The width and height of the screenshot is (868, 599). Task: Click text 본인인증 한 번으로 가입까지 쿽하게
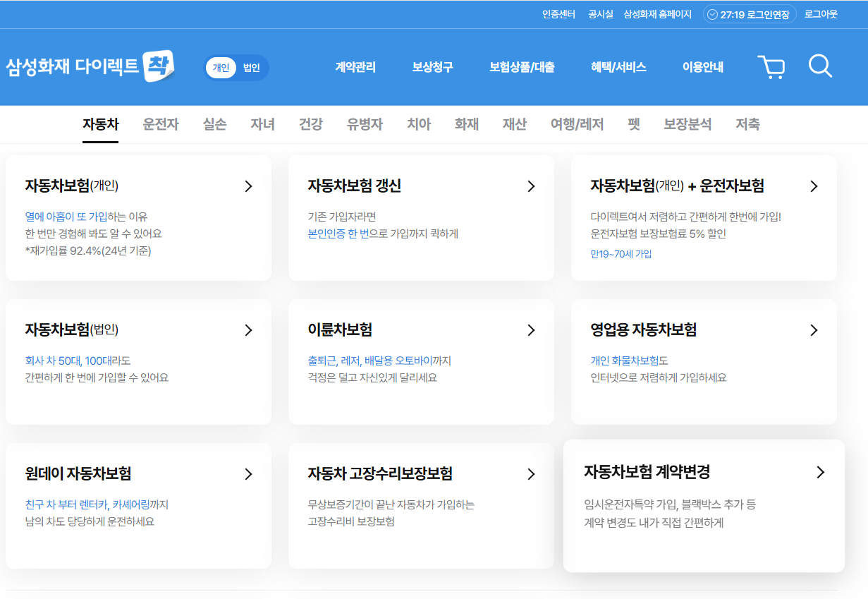pyautogui.click(x=383, y=234)
